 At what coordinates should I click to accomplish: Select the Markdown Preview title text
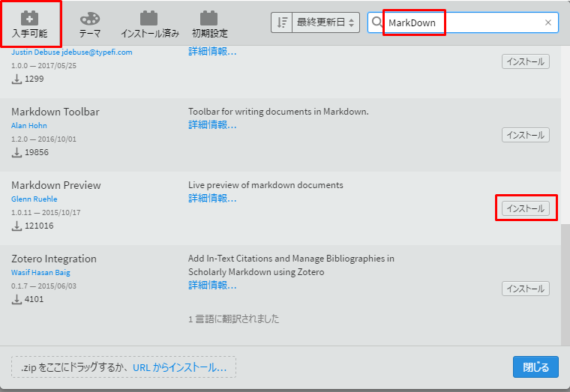pyautogui.click(x=56, y=185)
